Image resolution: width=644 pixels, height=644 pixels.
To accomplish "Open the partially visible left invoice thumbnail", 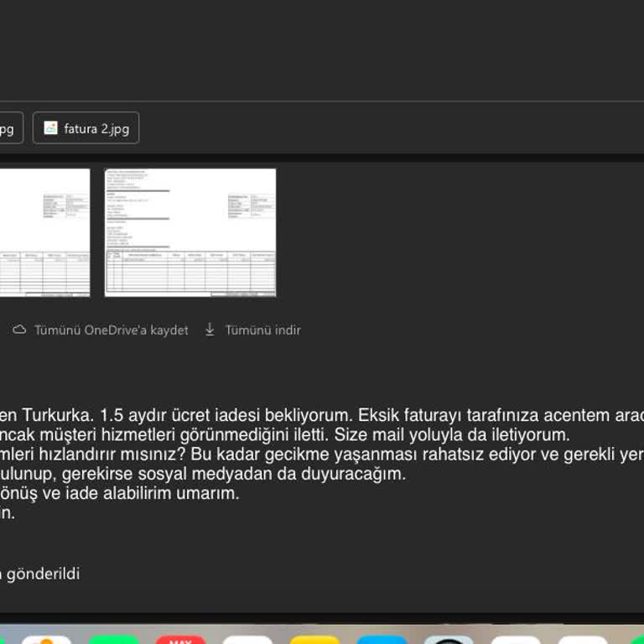I will coord(44,232).
